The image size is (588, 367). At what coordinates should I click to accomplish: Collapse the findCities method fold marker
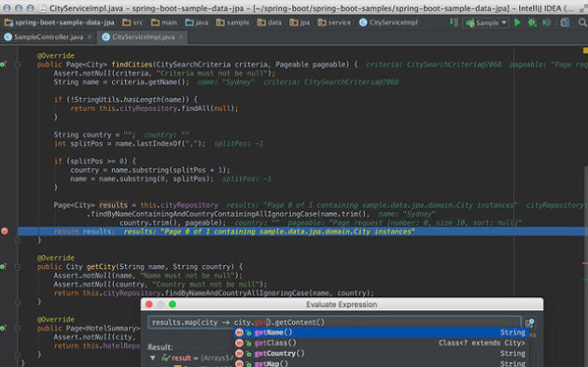tap(18, 64)
